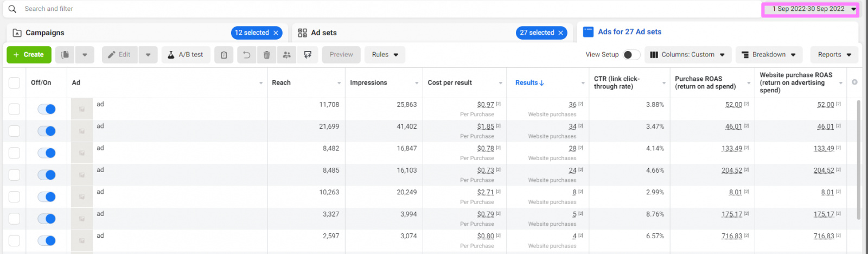Select checkbox for ad with 21,699 reach
Screen dimensions: 868x254
[15, 131]
